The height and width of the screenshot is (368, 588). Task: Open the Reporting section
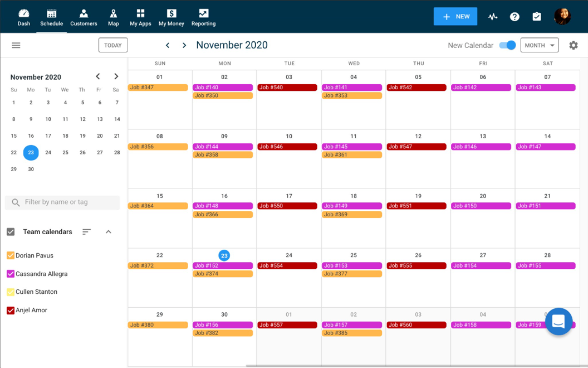(x=203, y=17)
